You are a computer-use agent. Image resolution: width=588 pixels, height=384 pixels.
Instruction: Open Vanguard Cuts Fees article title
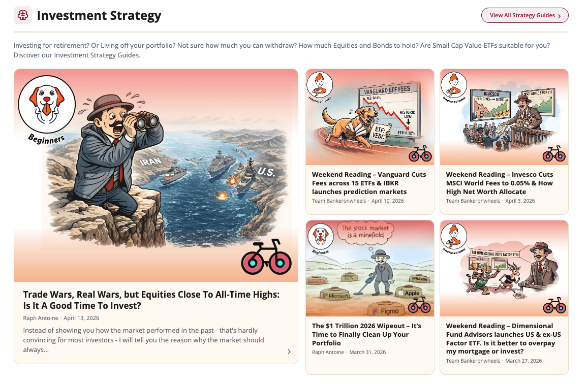click(369, 183)
